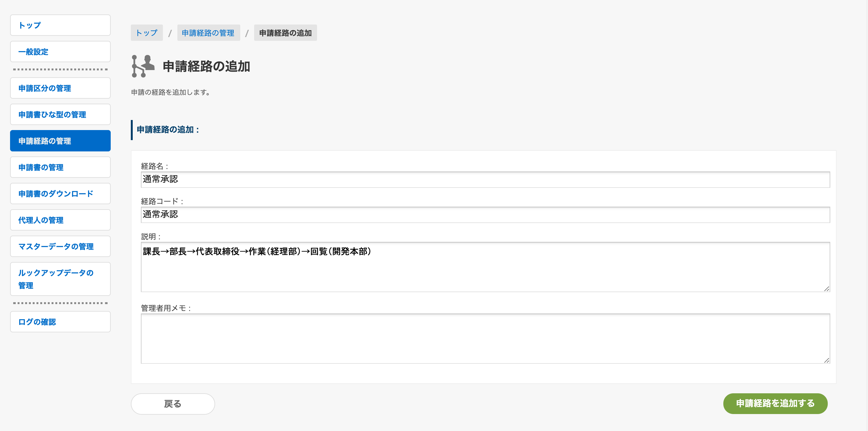
Task: Open 一般設定 in the sidebar
Action: [60, 52]
